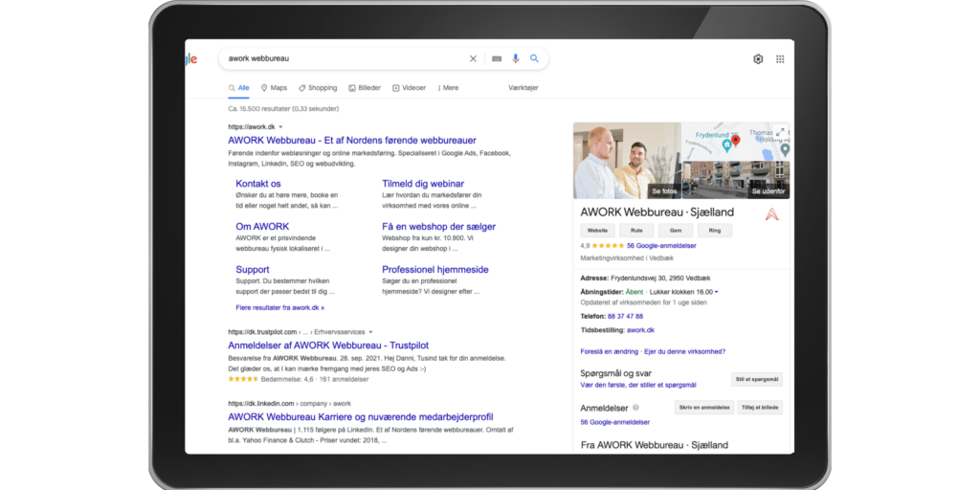
Task: Open the Mere menu
Action: point(448,88)
